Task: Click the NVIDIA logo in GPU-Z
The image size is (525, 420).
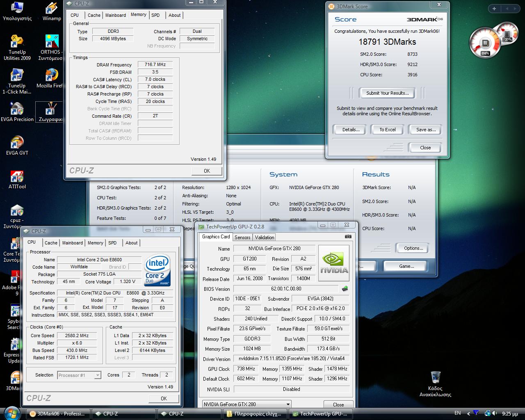Action: coord(334,263)
